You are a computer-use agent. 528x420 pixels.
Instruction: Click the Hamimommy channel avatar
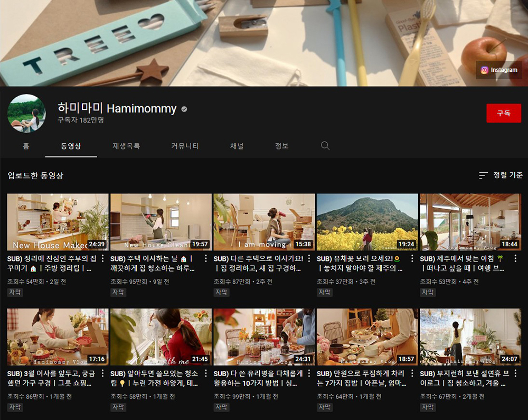[x=26, y=114]
